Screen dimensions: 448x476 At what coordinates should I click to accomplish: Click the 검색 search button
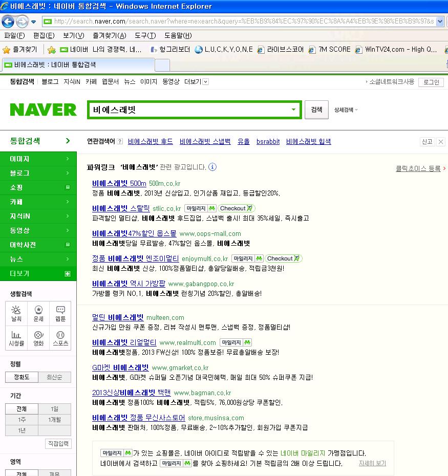point(316,110)
